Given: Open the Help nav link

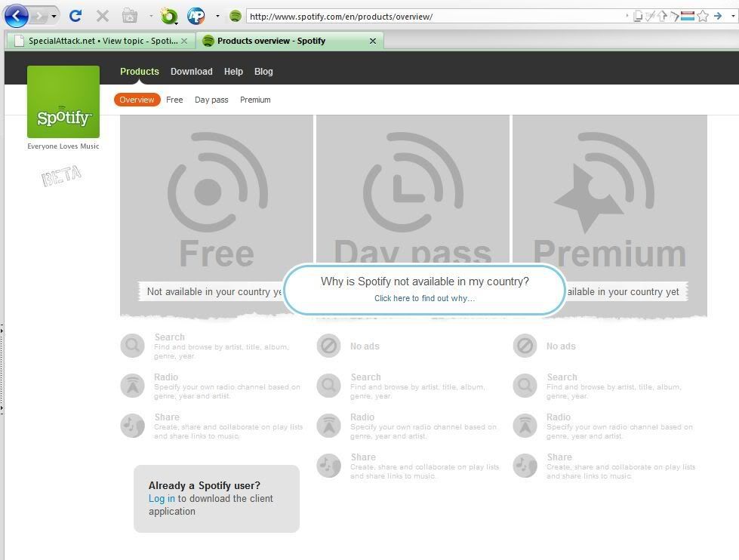Looking at the screenshot, I should coord(233,72).
